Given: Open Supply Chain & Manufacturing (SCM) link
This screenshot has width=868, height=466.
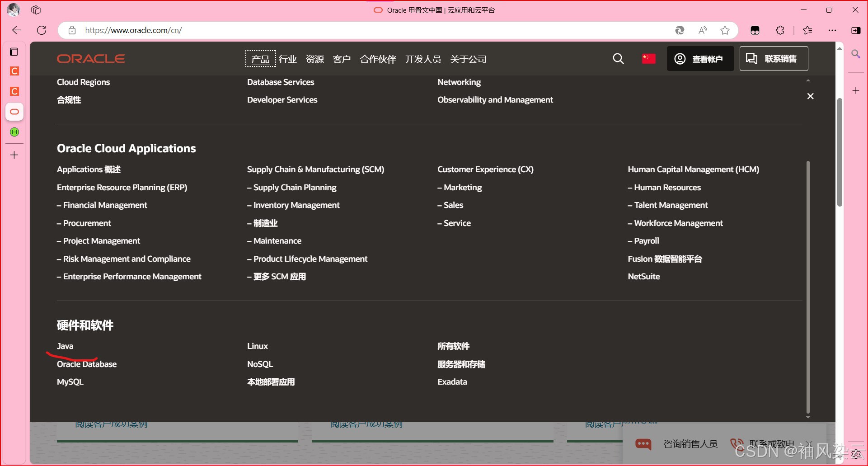Looking at the screenshot, I should tap(315, 169).
